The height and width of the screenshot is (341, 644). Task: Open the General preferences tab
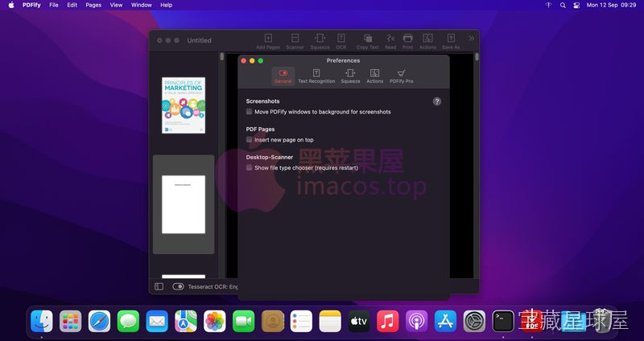[283, 76]
